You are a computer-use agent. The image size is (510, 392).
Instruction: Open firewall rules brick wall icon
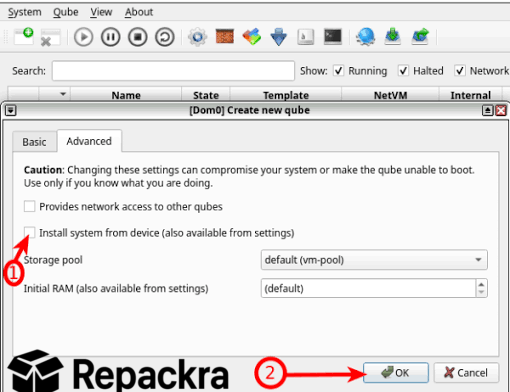tap(225, 36)
